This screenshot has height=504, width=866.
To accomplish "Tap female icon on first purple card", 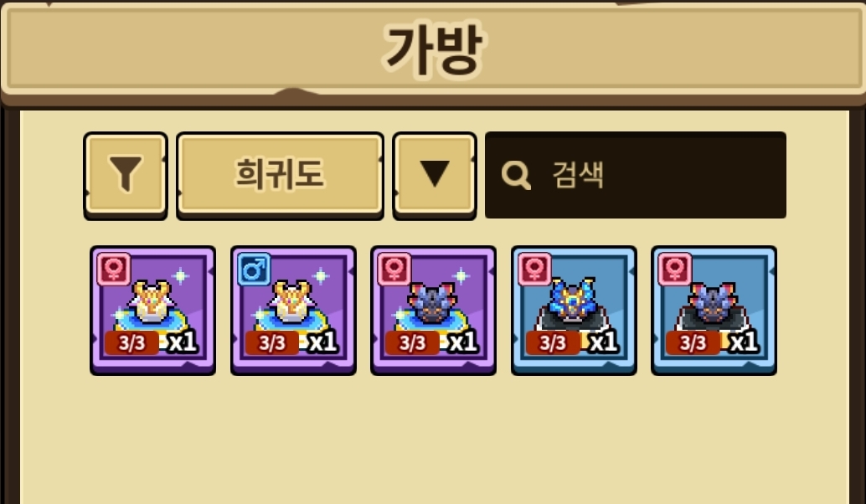I will point(114,270).
